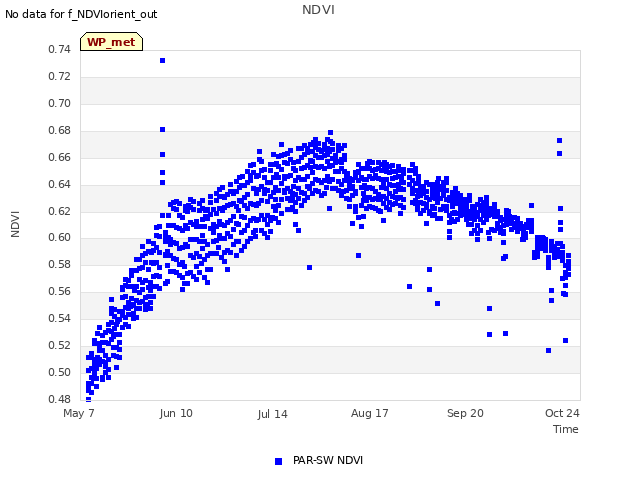Click the NDVI chart title
640x480 pixels.
tap(318, 10)
